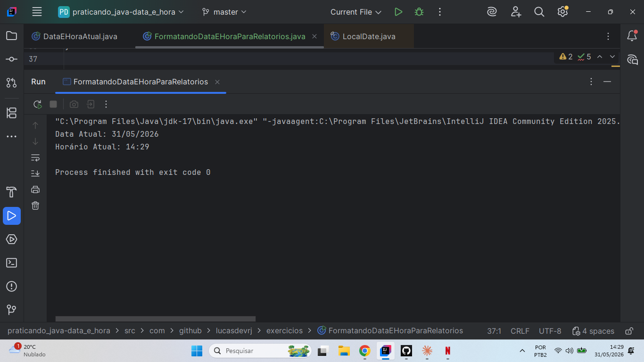Open the Notifications bell

[632, 36]
